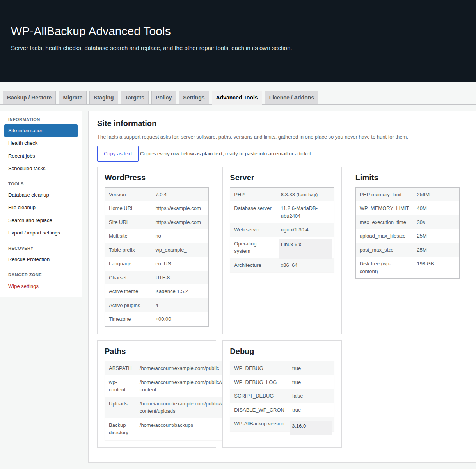Click the Uploads row label in Paths

[118, 404]
